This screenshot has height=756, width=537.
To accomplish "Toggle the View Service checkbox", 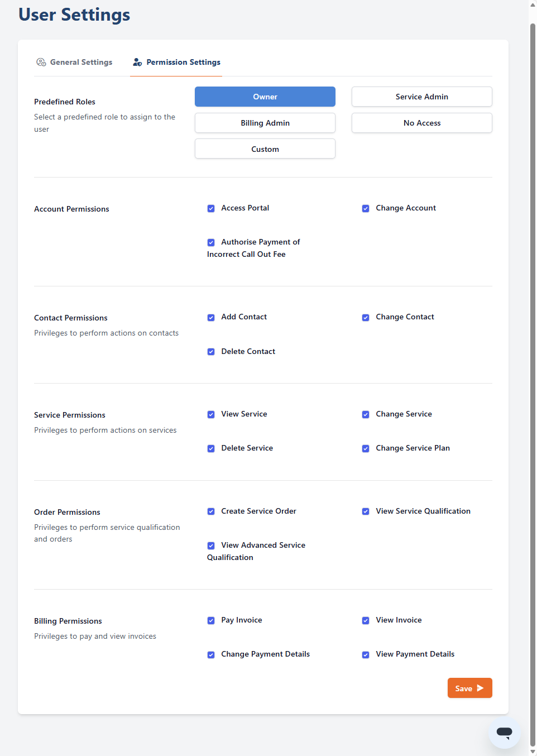I will (211, 414).
